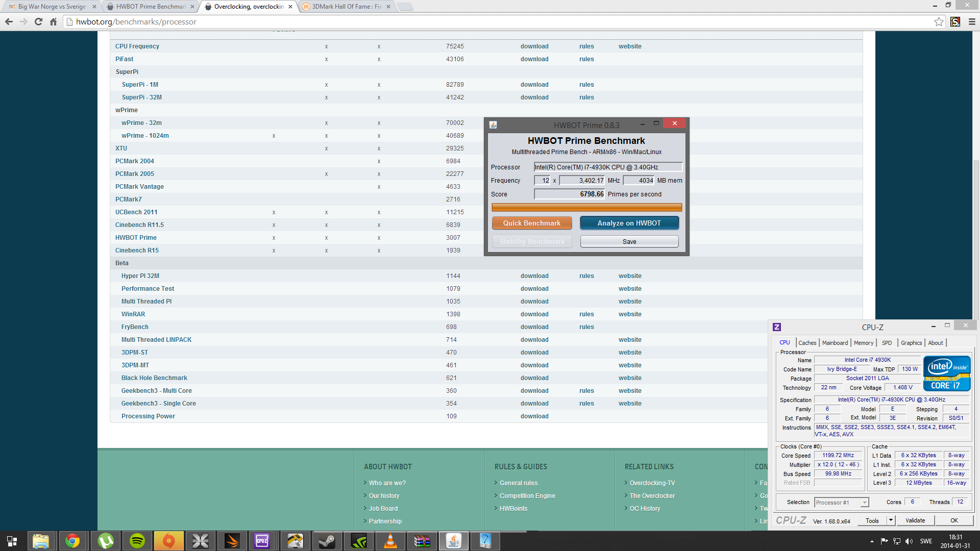Click the Validate button in CPU-Z

click(x=915, y=520)
